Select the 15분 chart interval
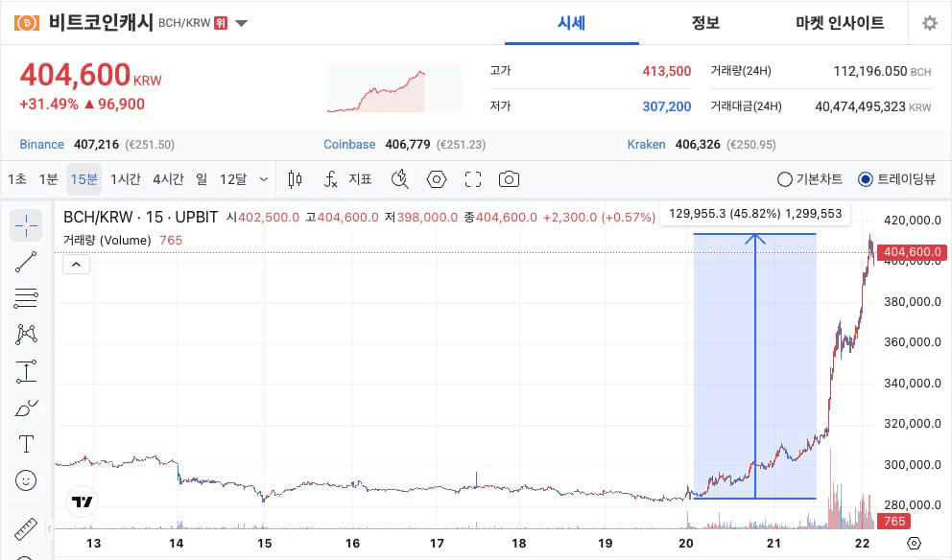952x560 pixels. click(83, 179)
